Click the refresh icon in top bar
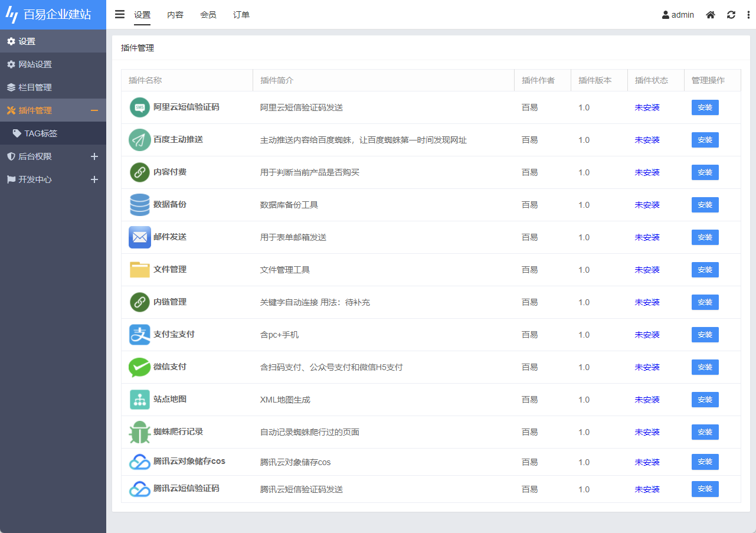Viewport: 756px width, 533px height. [x=731, y=15]
